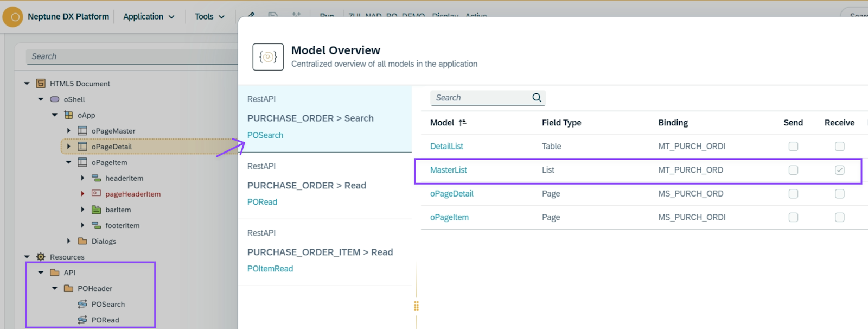This screenshot has height=329, width=868.
Task: Click the Dialogs folder icon
Action: point(82,241)
